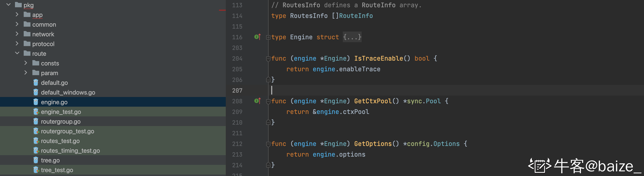
Task: Click the Go test icon of engine_test.go
Action: click(x=36, y=112)
